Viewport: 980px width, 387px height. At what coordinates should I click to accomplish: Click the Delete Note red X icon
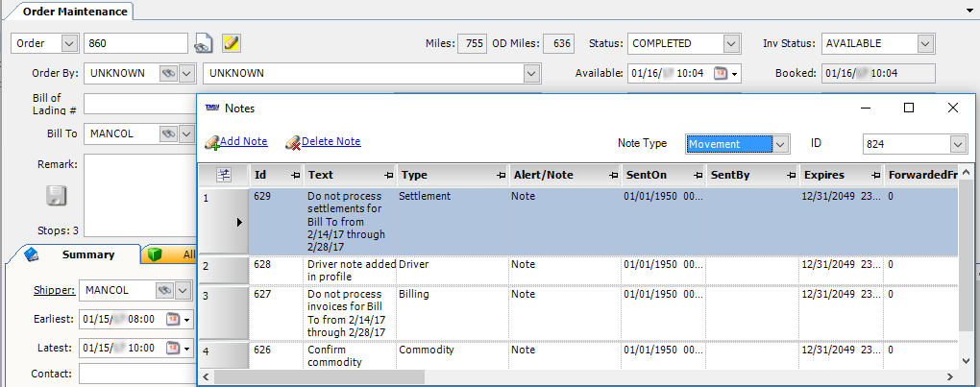click(x=293, y=142)
